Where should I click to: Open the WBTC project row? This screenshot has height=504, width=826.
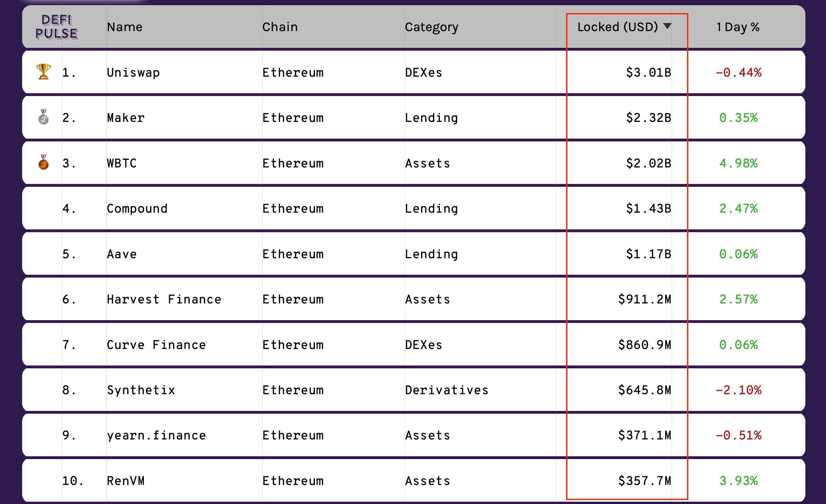pyautogui.click(x=122, y=163)
